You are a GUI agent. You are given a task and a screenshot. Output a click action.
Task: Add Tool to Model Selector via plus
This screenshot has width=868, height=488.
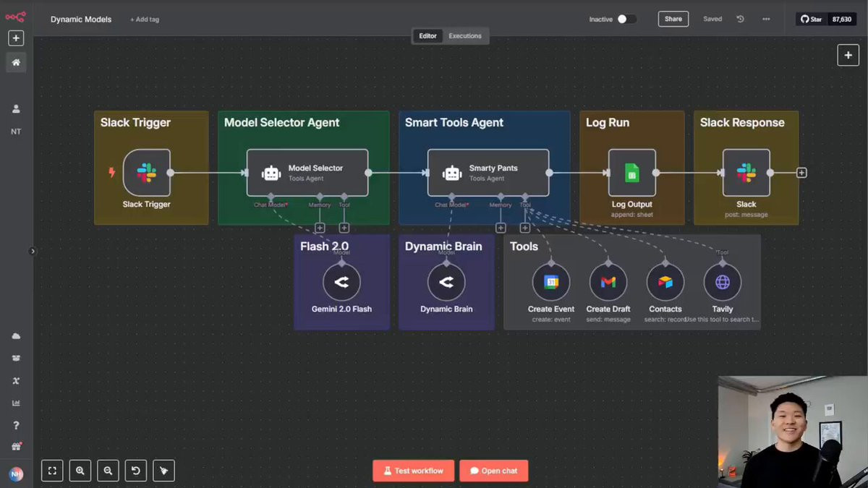click(344, 228)
